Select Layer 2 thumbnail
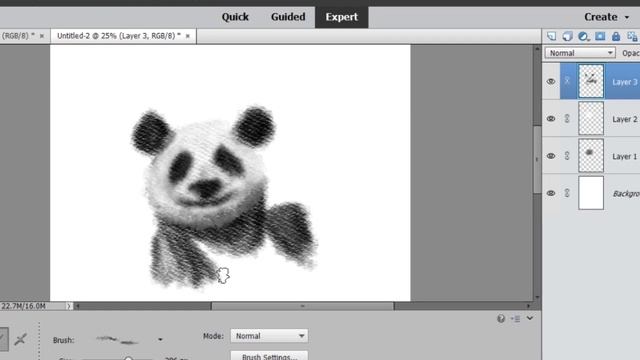This screenshot has width=640, height=360. pyautogui.click(x=591, y=118)
